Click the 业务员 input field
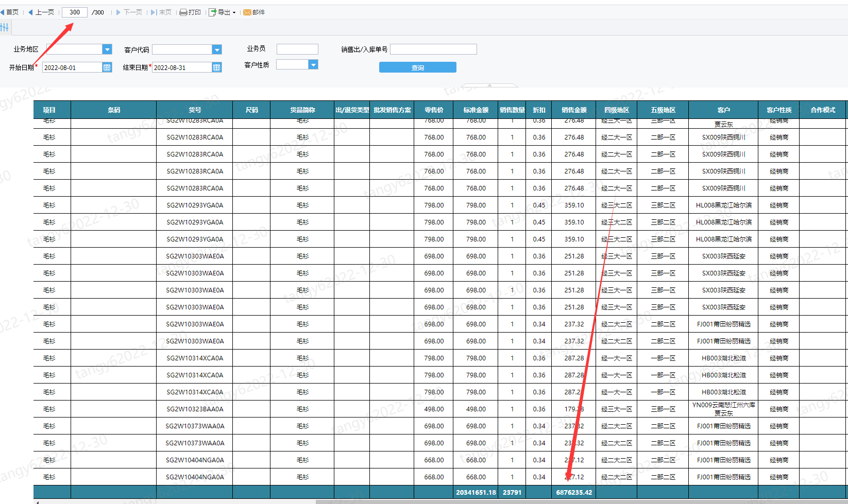This screenshot has width=848, height=504. pyautogui.click(x=297, y=49)
